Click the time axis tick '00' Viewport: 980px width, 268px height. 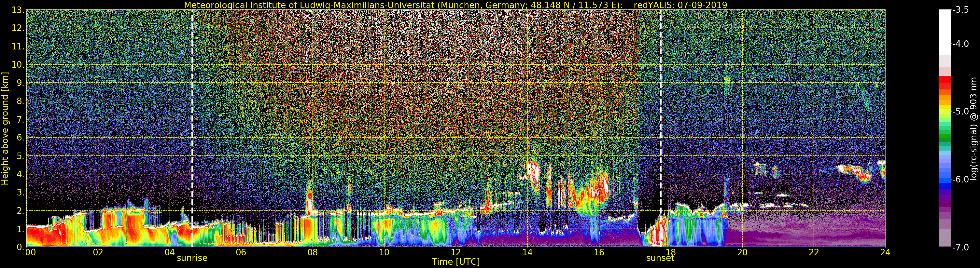tap(30, 252)
